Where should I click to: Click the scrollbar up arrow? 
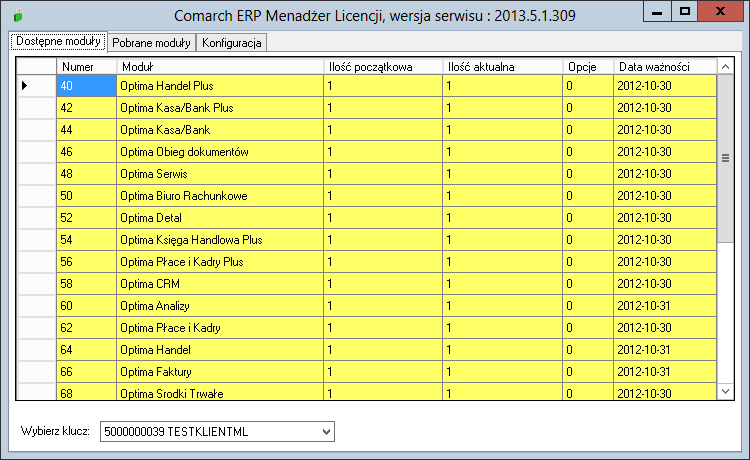click(x=725, y=66)
